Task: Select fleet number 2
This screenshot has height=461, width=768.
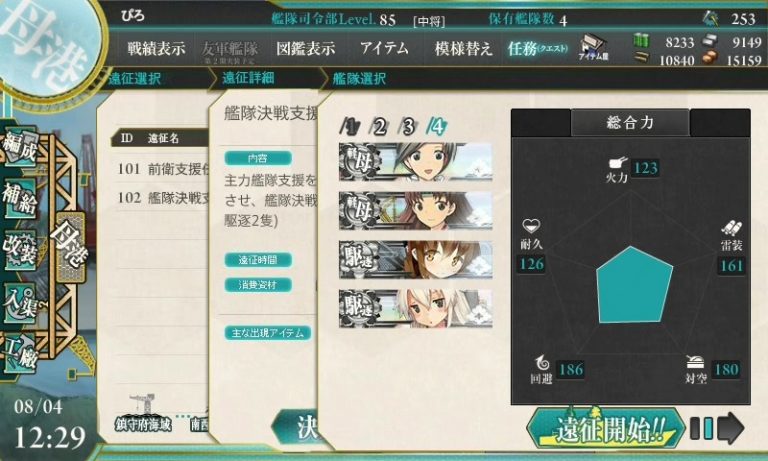Action: click(379, 127)
